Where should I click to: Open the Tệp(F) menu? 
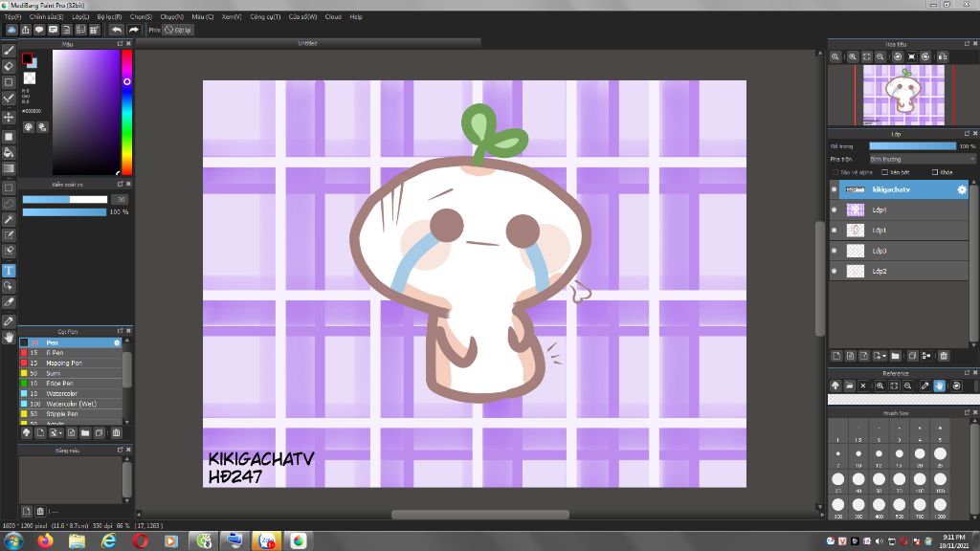[x=13, y=17]
